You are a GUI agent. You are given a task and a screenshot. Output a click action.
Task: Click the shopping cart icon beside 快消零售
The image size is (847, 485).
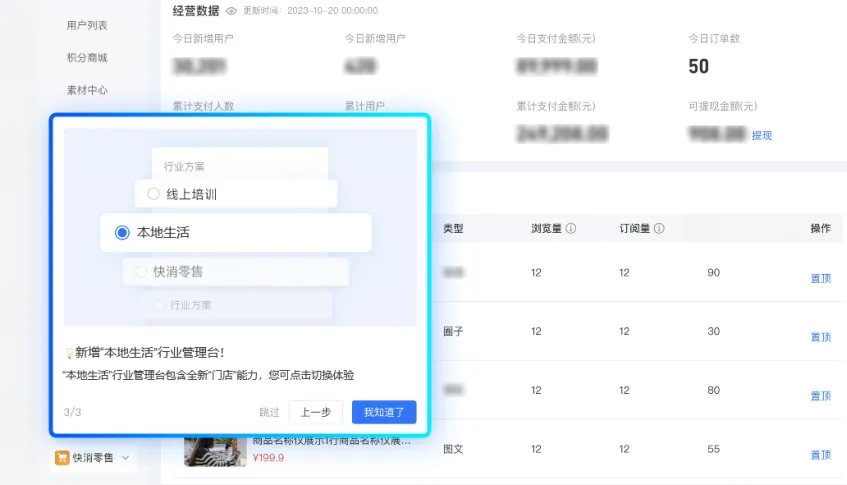[x=62, y=458]
